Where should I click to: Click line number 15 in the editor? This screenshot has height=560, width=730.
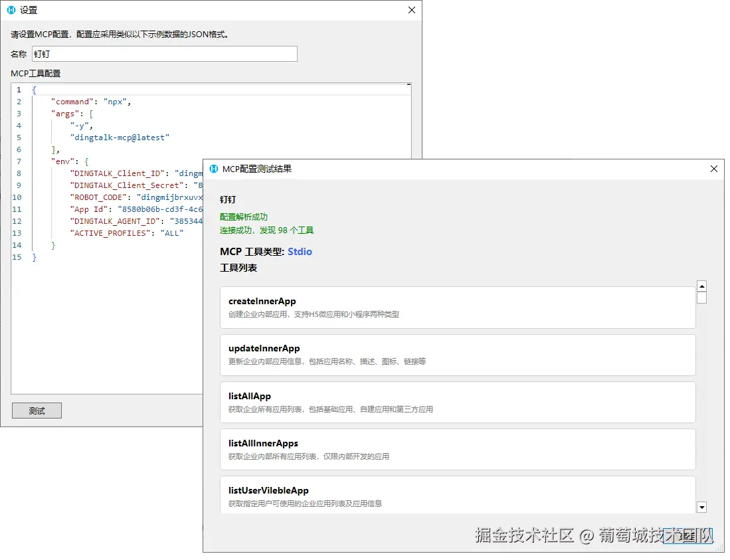pos(17,257)
